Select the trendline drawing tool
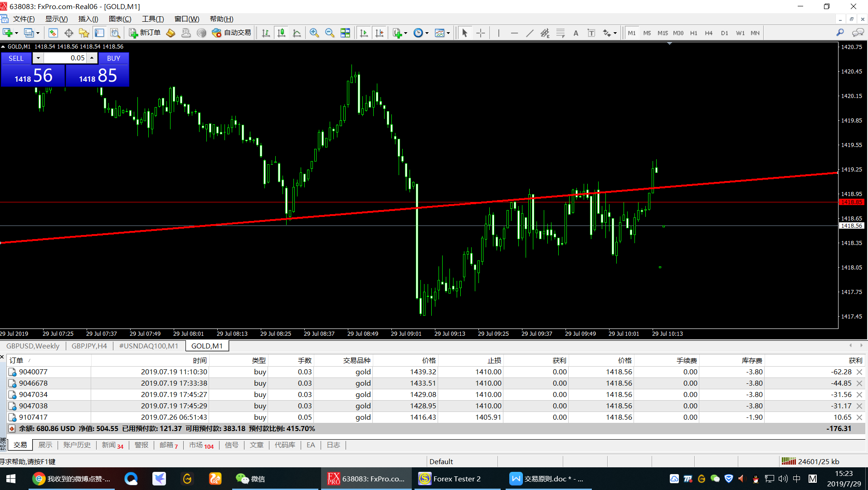 (x=529, y=33)
